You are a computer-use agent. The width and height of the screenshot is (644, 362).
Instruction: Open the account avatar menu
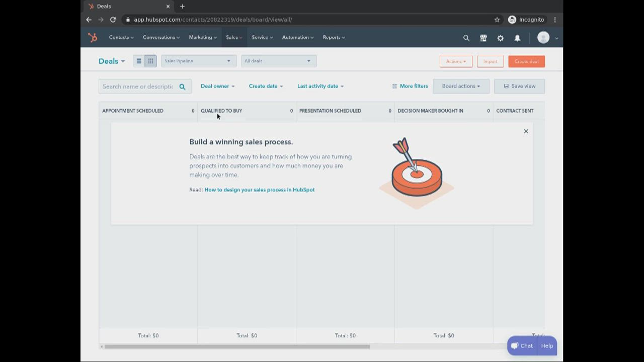[x=547, y=38]
